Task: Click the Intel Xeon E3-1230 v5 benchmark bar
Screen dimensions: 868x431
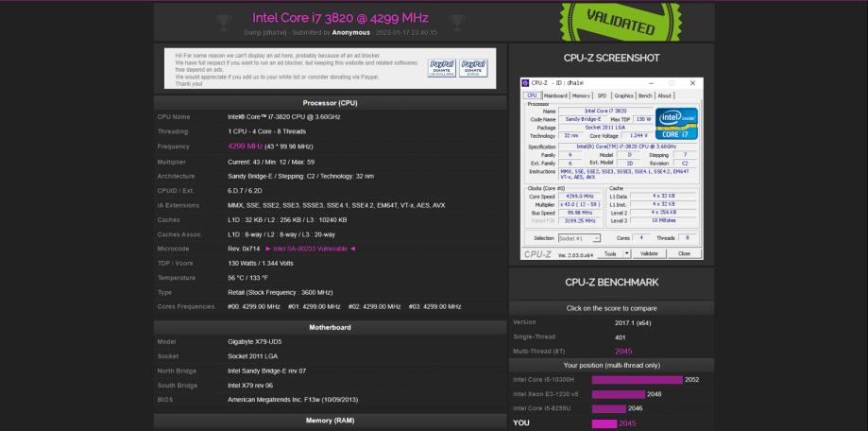Action: click(x=619, y=394)
